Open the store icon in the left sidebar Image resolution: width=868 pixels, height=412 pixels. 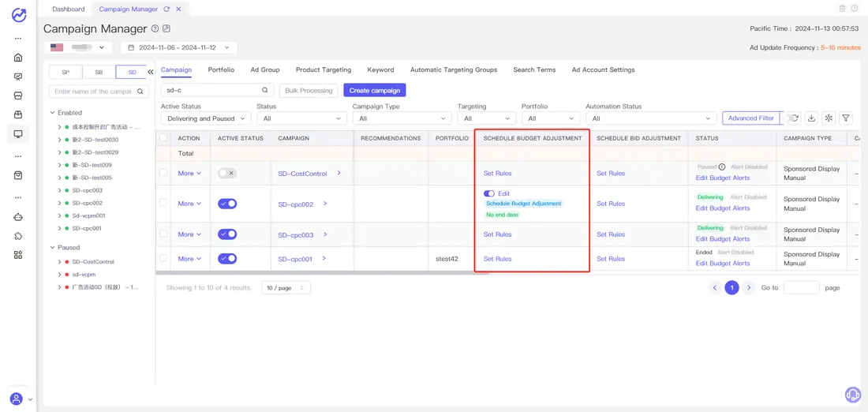(x=18, y=96)
